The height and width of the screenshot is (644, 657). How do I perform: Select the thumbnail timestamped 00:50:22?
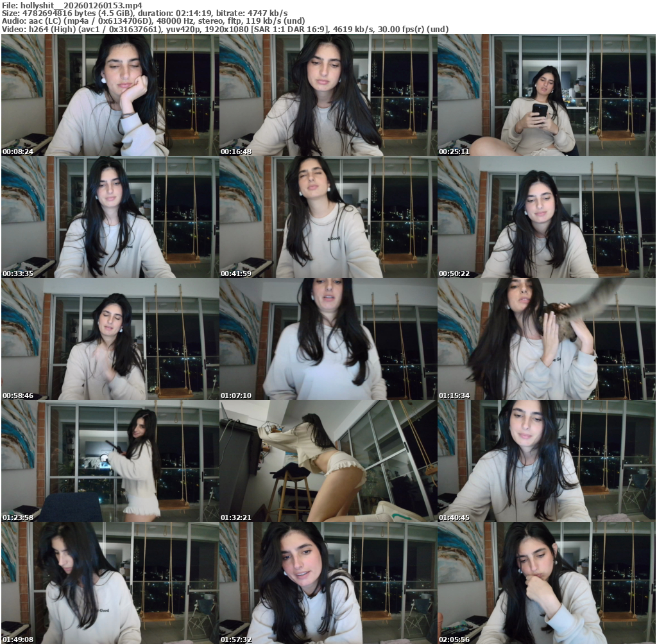[x=547, y=217]
